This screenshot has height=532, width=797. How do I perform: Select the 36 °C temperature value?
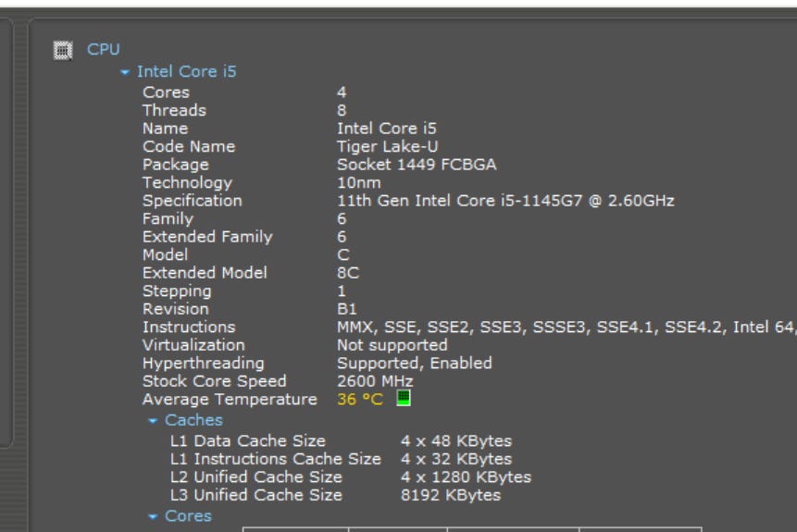pyautogui.click(x=360, y=400)
